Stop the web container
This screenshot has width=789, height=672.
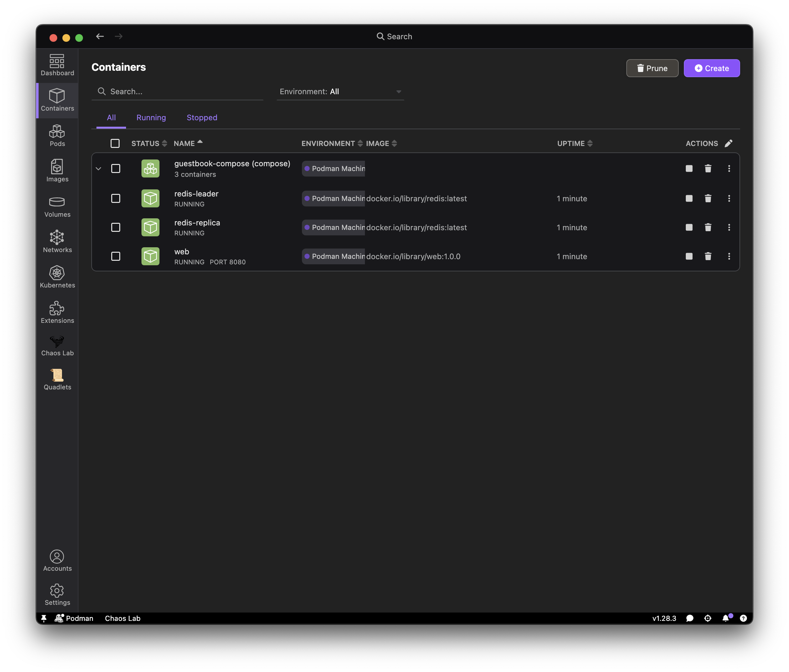click(x=689, y=256)
